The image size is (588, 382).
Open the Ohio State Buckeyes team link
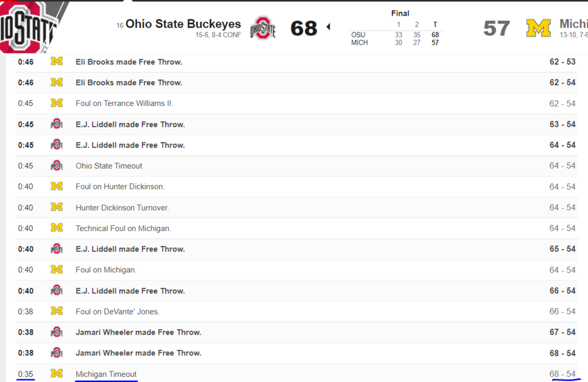pyautogui.click(x=183, y=24)
